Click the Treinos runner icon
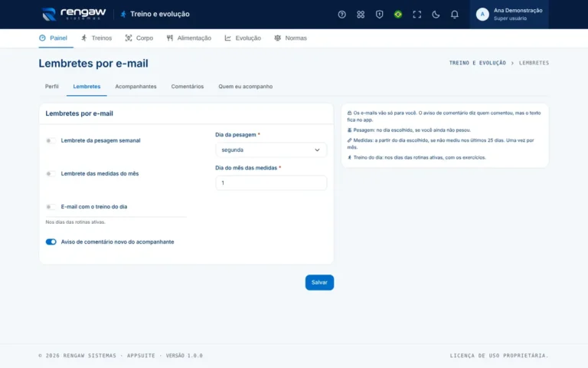Image resolution: width=588 pixels, height=368 pixels. pos(84,38)
